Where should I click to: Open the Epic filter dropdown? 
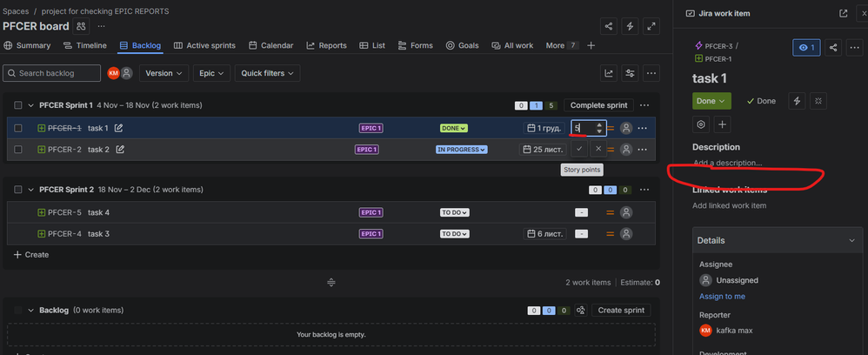[x=211, y=73]
